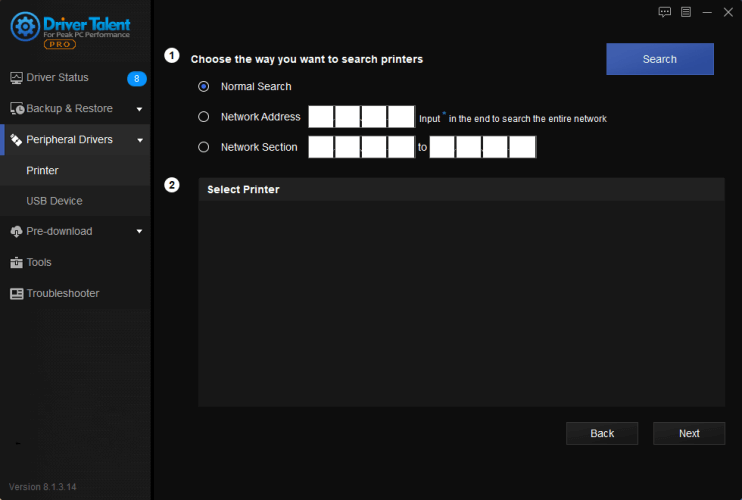Open the feedback chat bubble icon
The height and width of the screenshot is (500, 742).
pos(664,12)
